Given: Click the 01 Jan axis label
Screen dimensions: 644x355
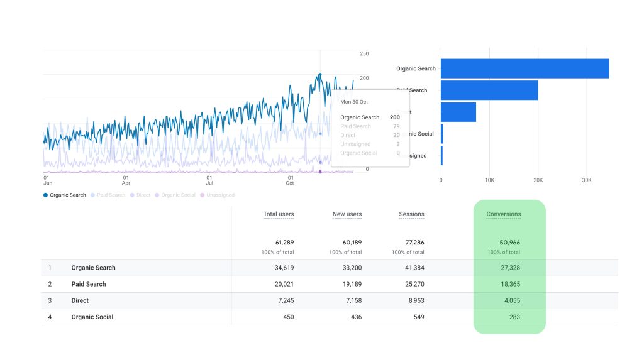Looking at the screenshot, I should 48,180.
